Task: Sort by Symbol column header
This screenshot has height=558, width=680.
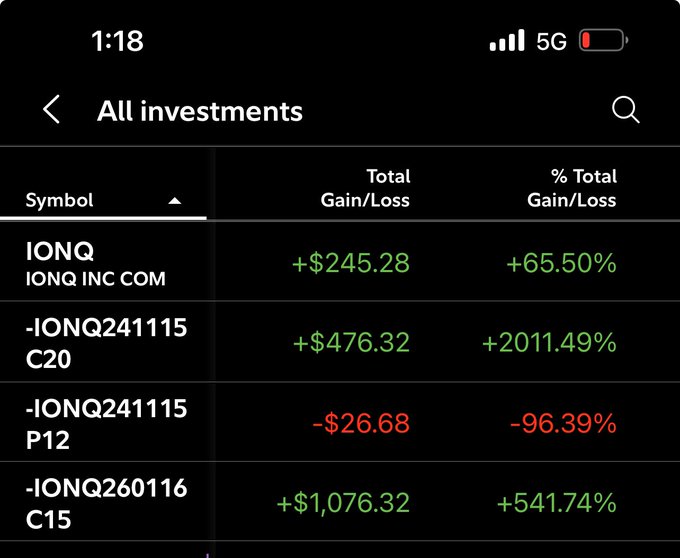Action: coord(60,200)
